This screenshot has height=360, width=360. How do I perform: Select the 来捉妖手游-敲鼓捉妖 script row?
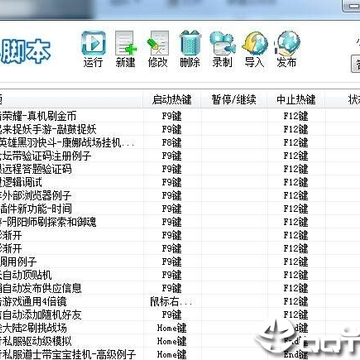(180, 129)
